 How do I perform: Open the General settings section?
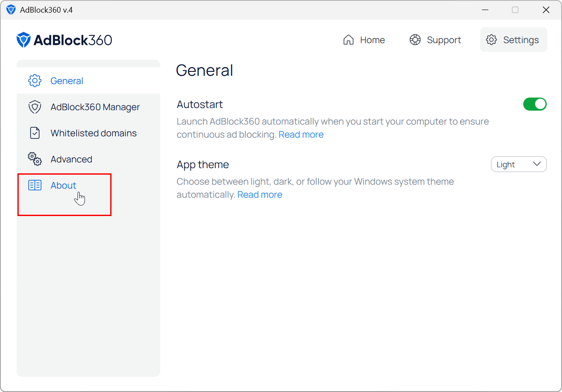pyautogui.click(x=88, y=81)
